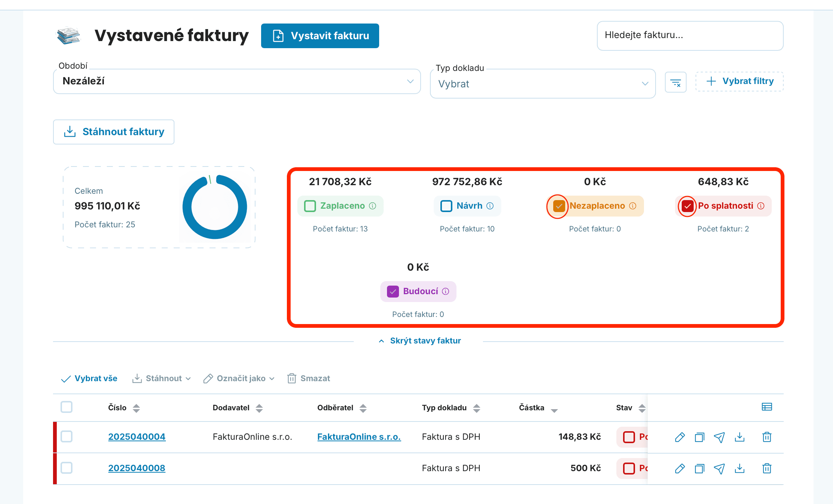Expand the Označit jako dropdown
This screenshot has height=504, width=833.
(239, 379)
